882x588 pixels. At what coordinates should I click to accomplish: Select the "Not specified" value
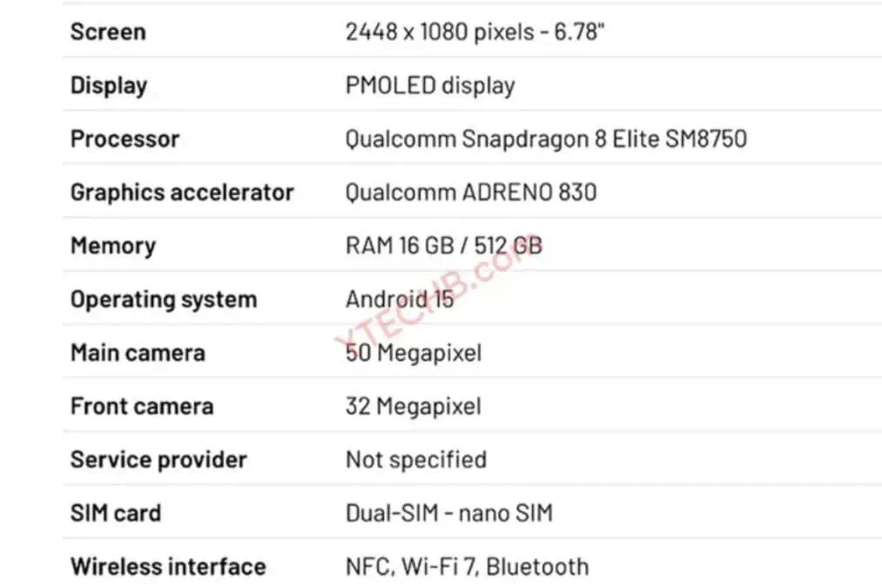(x=416, y=460)
